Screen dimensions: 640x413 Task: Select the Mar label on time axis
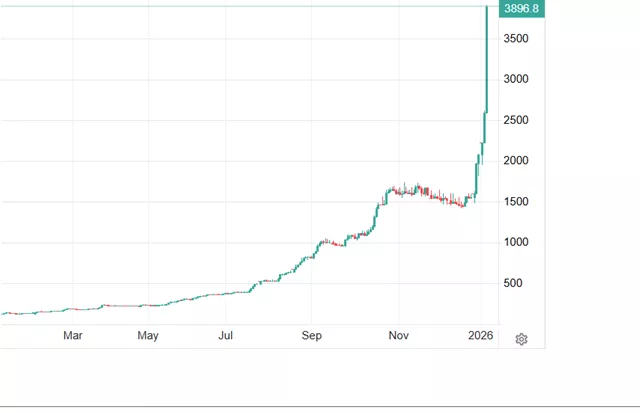pyautogui.click(x=72, y=336)
